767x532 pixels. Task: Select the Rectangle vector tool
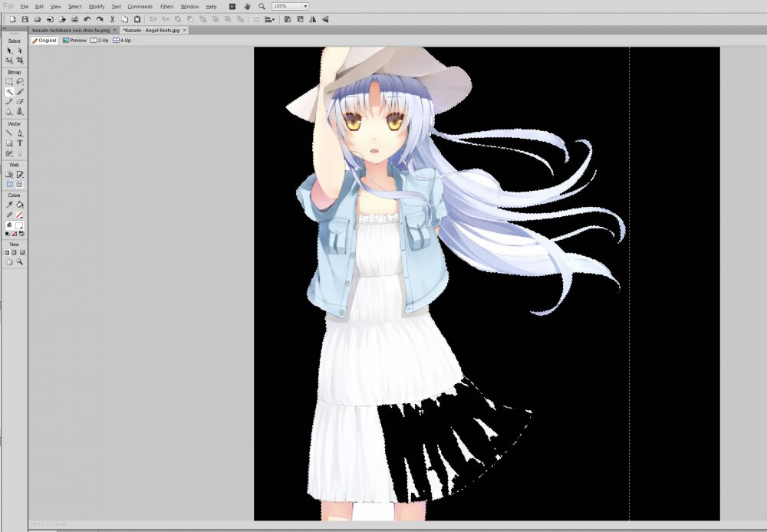point(9,143)
